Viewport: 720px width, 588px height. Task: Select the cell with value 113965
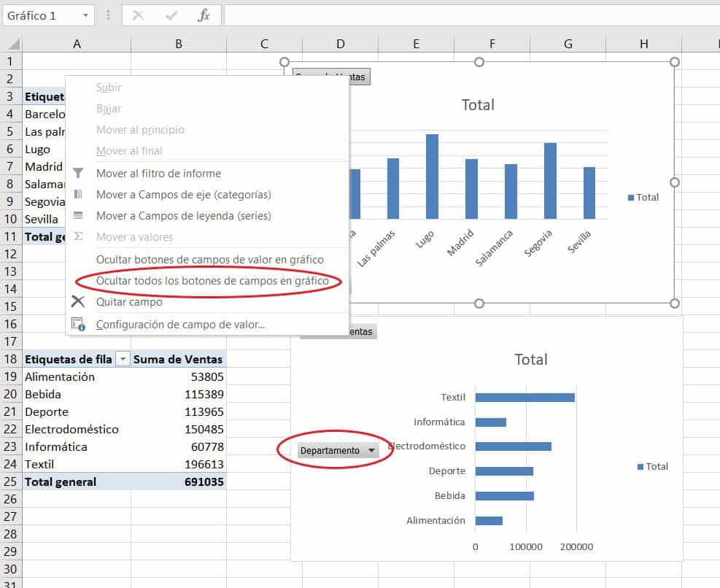pos(178,411)
